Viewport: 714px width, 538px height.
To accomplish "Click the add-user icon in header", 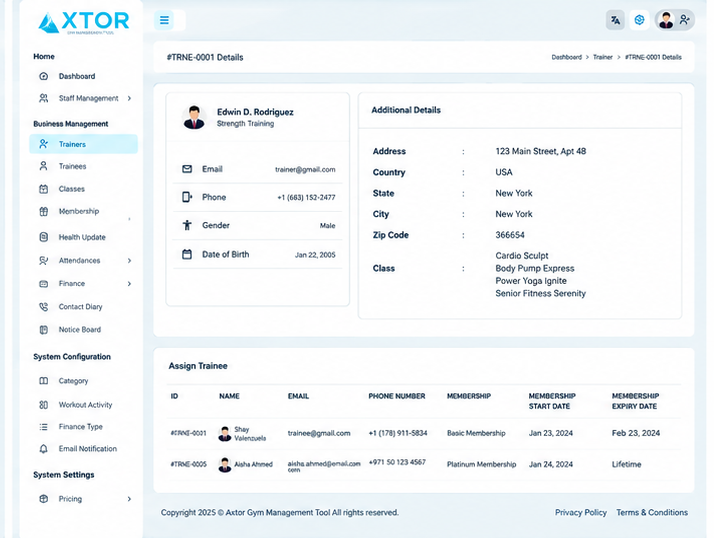I will 684,20.
